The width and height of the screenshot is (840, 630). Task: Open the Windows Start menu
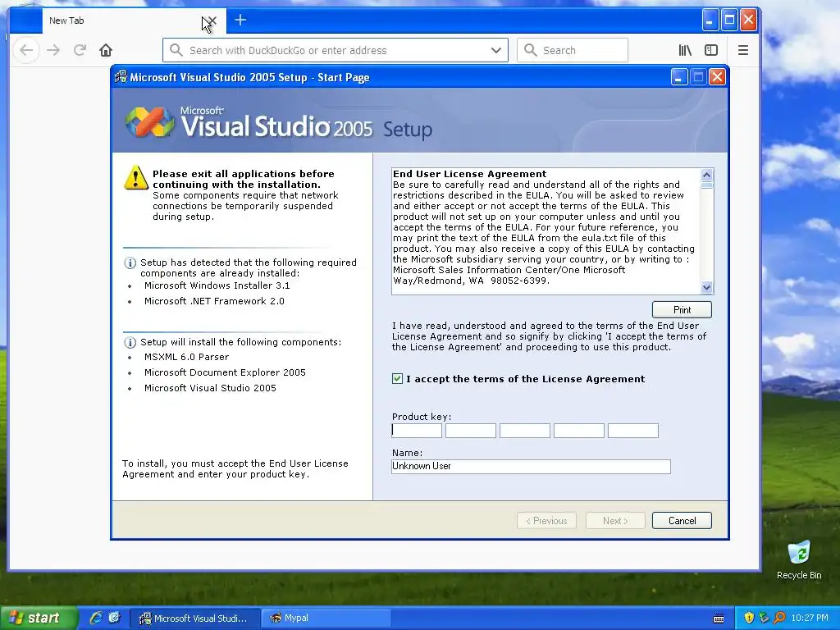(38, 619)
